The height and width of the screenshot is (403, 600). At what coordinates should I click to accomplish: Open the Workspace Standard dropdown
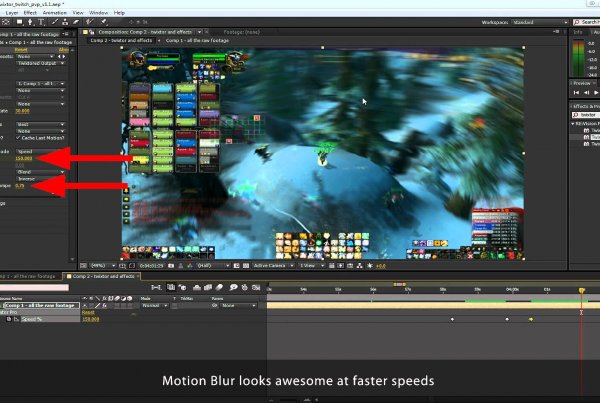tap(540, 22)
